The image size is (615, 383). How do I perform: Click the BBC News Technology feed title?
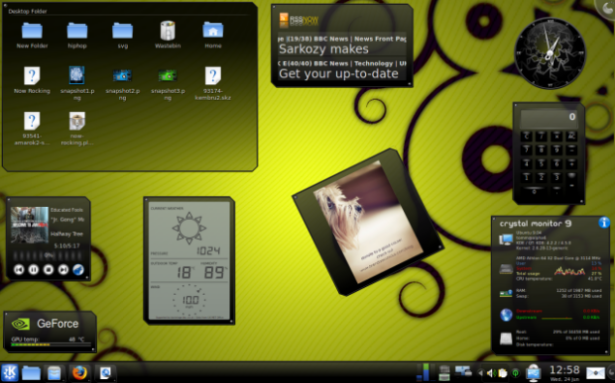pos(342,63)
